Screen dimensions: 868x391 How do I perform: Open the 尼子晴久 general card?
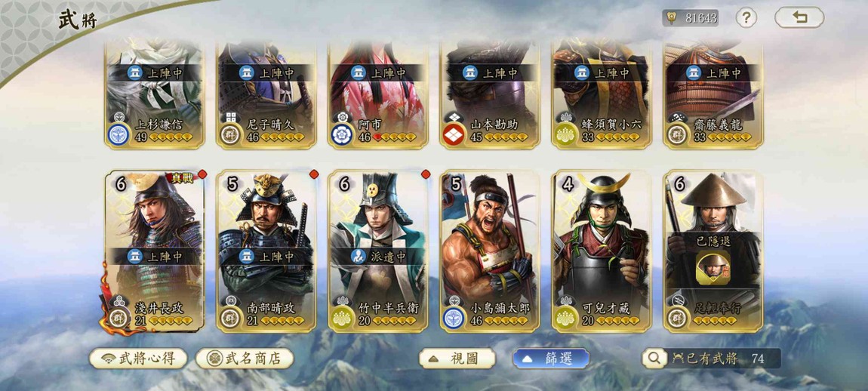pyautogui.click(x=266, y=93)
